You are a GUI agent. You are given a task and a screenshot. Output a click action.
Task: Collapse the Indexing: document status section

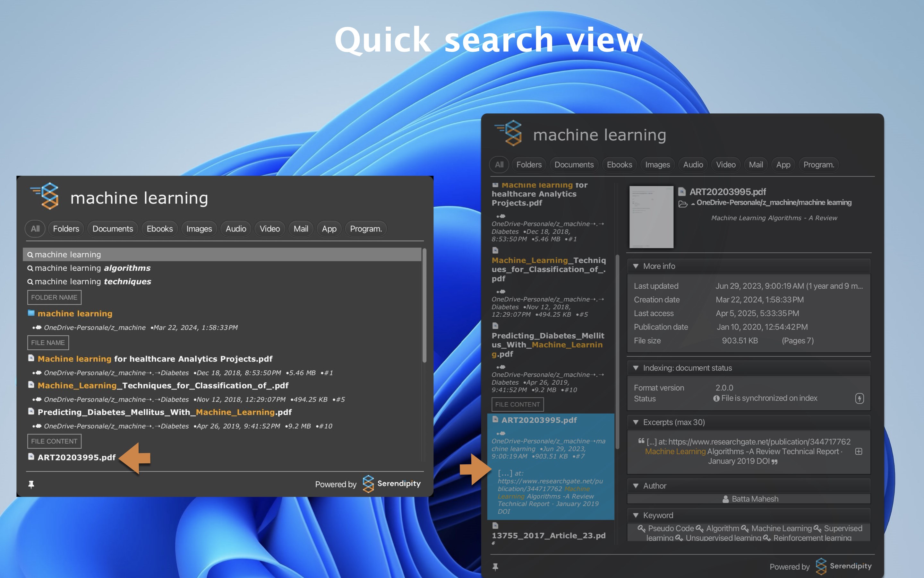636,368
